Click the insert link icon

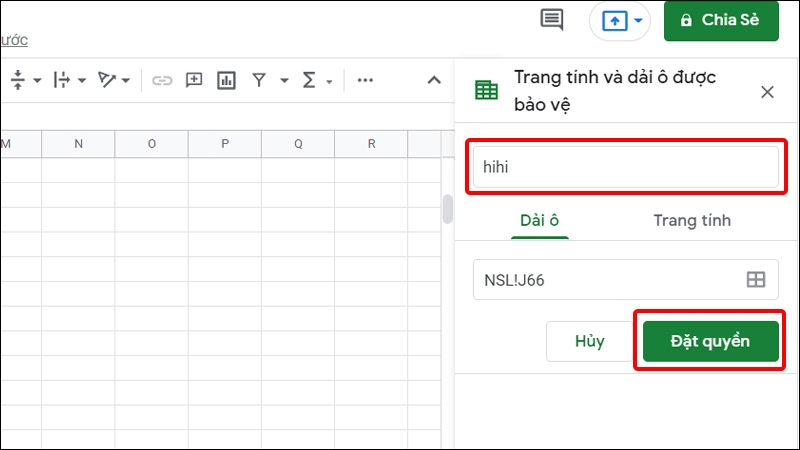click(162, 80)
